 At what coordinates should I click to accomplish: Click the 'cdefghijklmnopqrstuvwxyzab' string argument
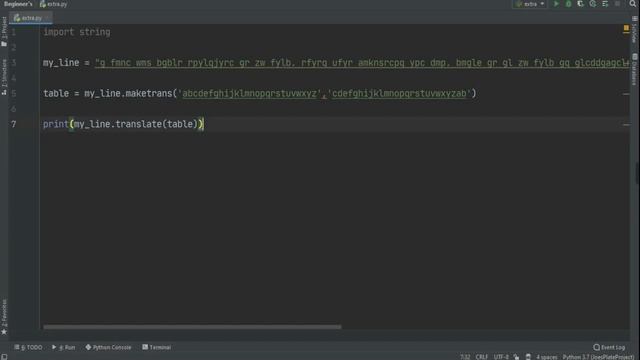[399, 93]
